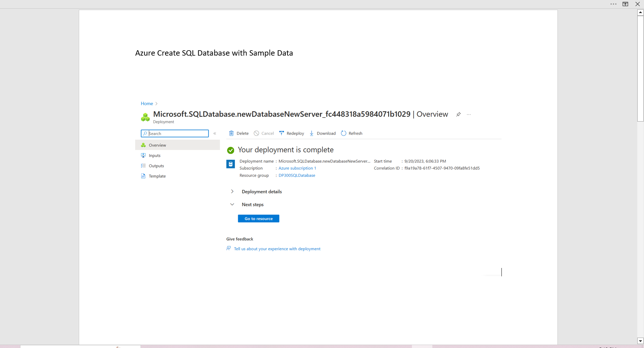Click the Refresh circular arrow icon
Screen dimensions: 644x348
[343, 133]
